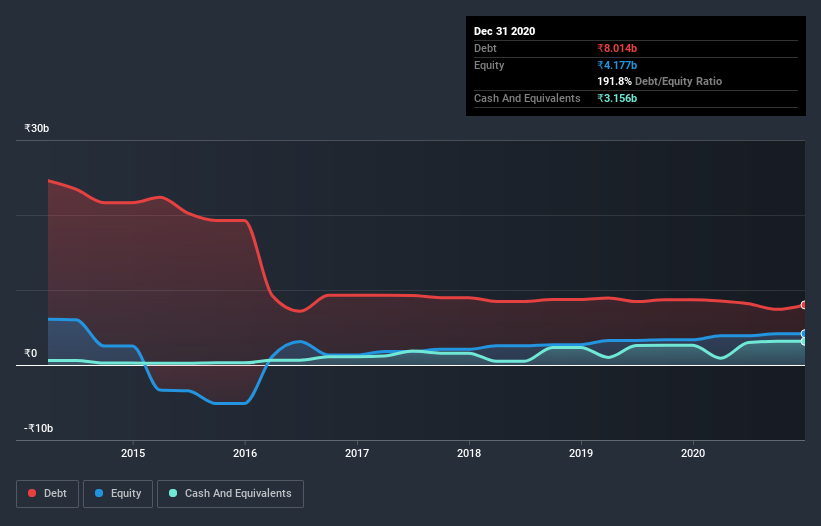Toggle the Equity series legend button
821x526 pixels.
(118, 494)
